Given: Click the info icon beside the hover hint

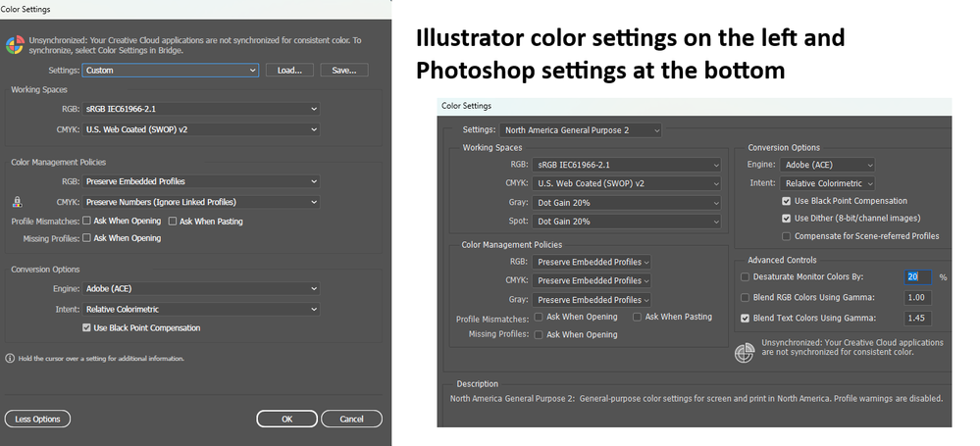Looking at the screenshot, I should 10,359.
